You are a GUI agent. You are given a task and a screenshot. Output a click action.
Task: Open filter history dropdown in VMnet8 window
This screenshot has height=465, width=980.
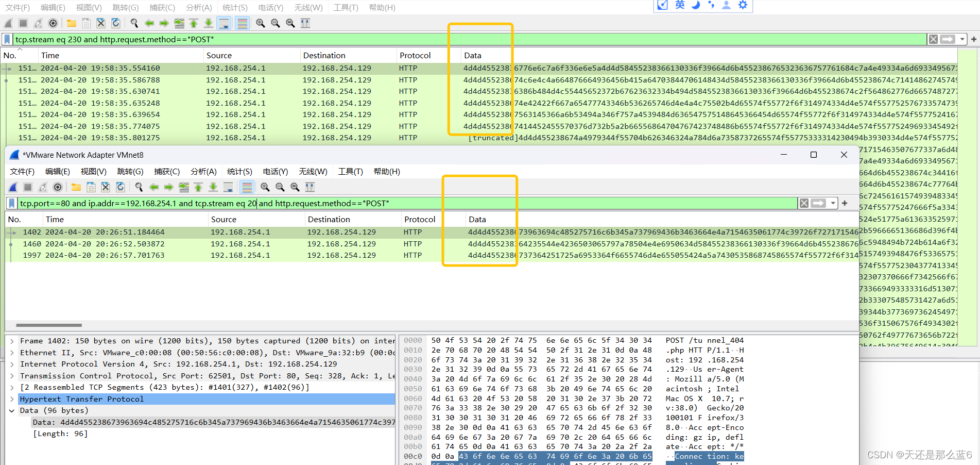[x=833, y=203]
